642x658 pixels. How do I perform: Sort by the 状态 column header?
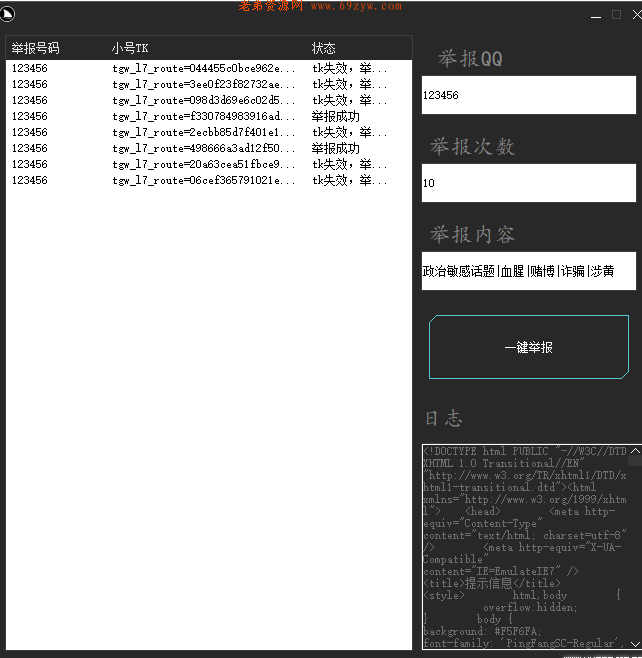tap(324, 48)
